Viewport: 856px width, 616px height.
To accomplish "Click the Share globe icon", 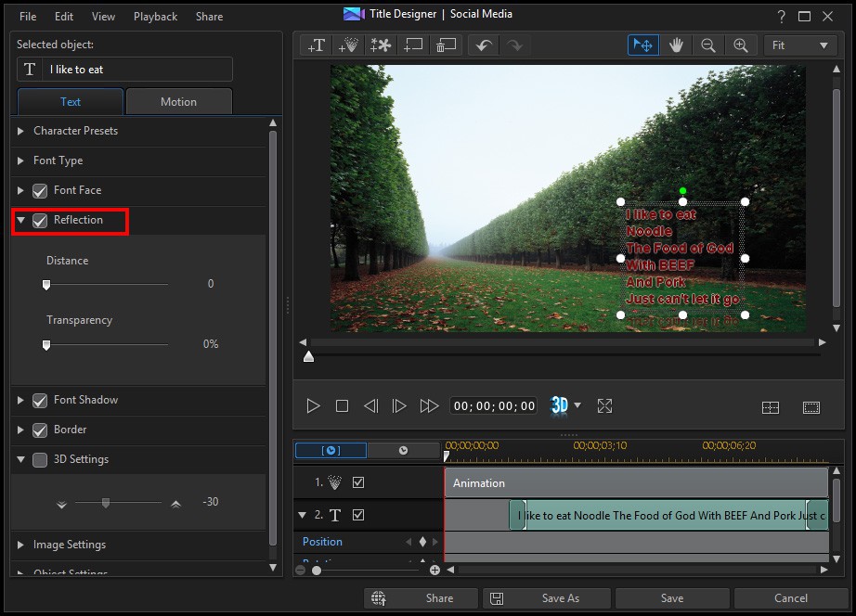I will click(x=379, y=598).
